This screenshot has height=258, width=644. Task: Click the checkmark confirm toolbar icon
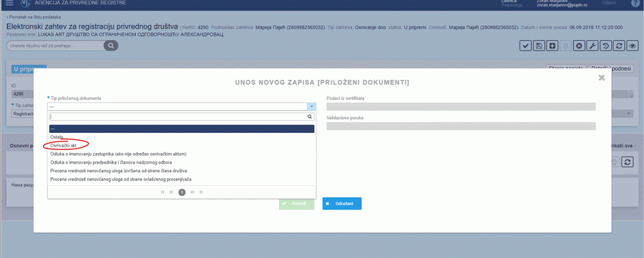[x=526, y=46]
